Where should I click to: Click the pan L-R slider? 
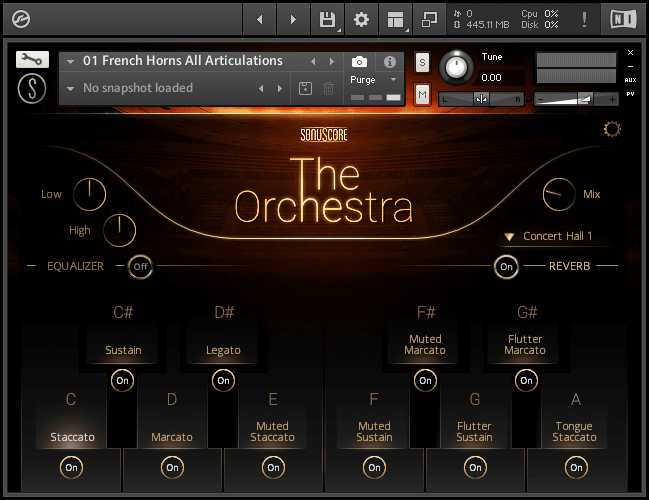(x=481, y=99)
